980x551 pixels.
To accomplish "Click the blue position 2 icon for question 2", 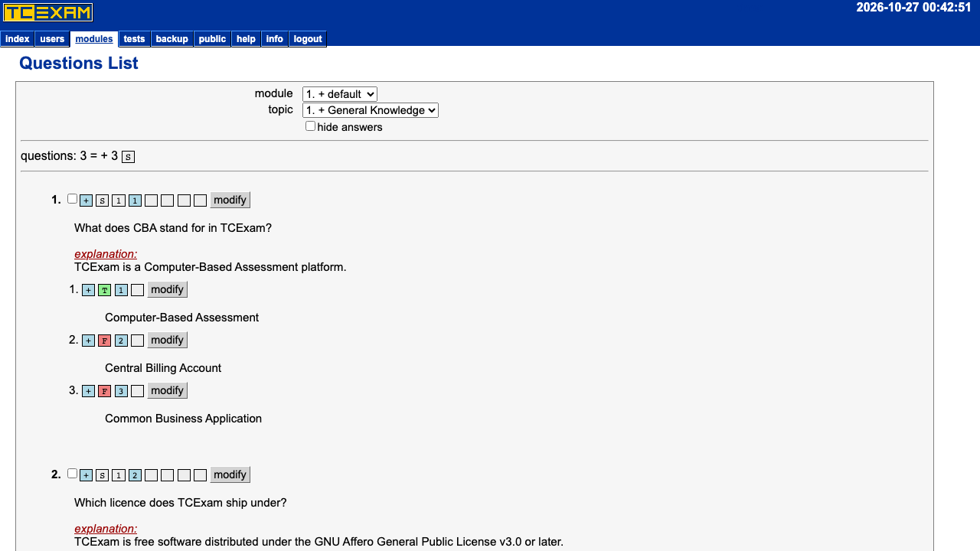I will [x=135, y=475].
